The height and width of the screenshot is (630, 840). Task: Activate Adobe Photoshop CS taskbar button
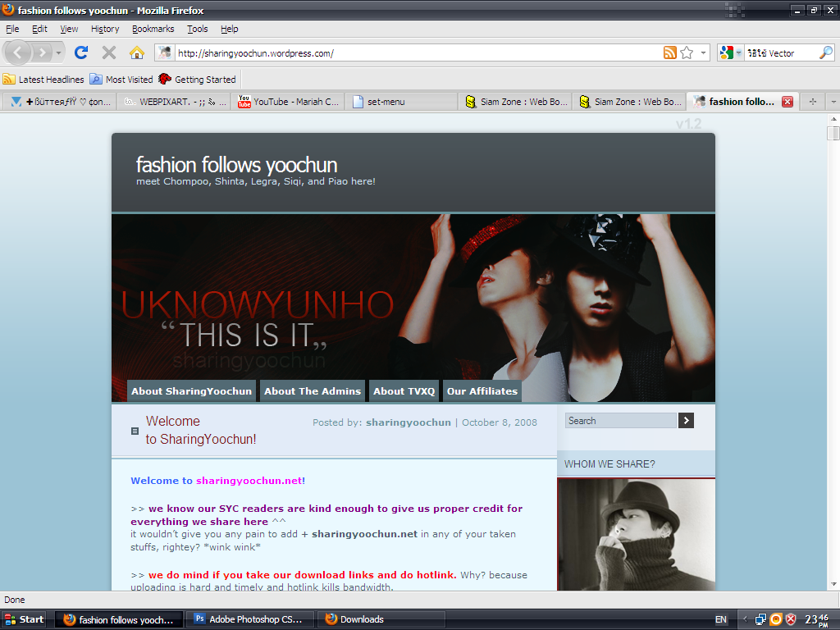coord(249,619)
